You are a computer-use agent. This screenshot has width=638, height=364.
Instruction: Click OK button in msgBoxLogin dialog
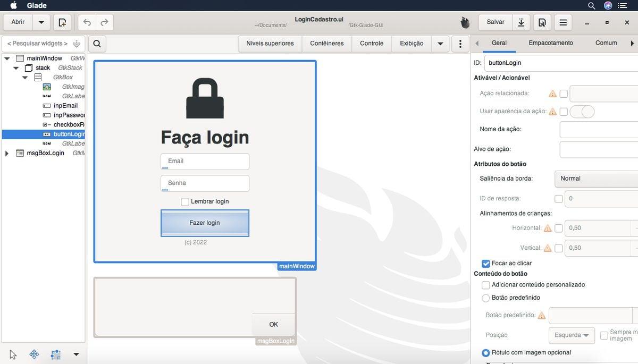[x=273, y=325]
